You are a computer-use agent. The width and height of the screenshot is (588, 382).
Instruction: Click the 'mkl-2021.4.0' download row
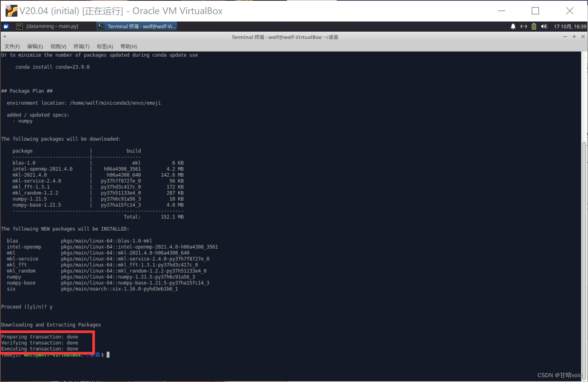coord(98,175)
